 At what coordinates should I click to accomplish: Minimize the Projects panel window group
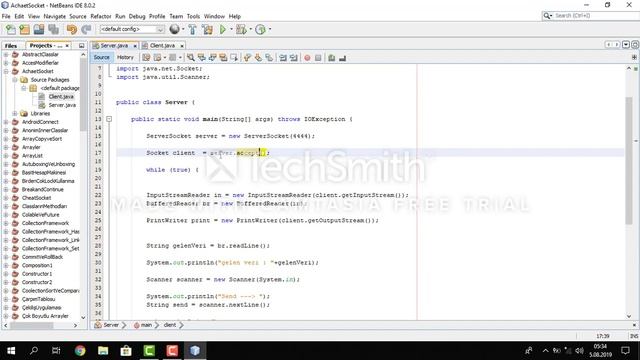81,46
